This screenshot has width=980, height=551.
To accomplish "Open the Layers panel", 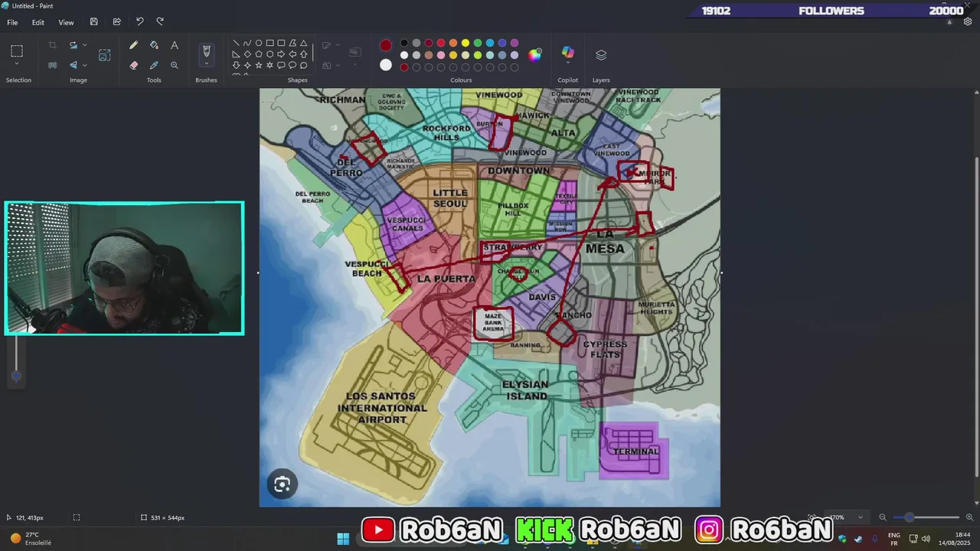I will (601, 55).
